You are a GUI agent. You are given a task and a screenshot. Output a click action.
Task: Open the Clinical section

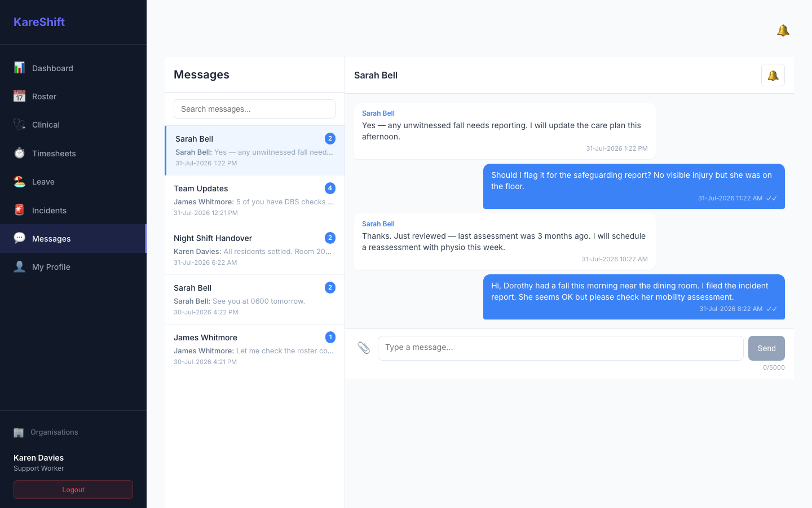tap(73, 124)
